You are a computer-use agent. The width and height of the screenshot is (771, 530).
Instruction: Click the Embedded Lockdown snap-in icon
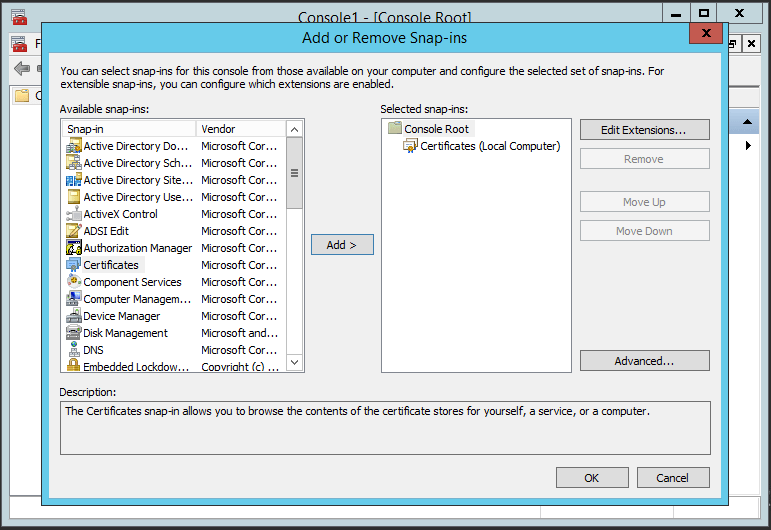[73, 367]
